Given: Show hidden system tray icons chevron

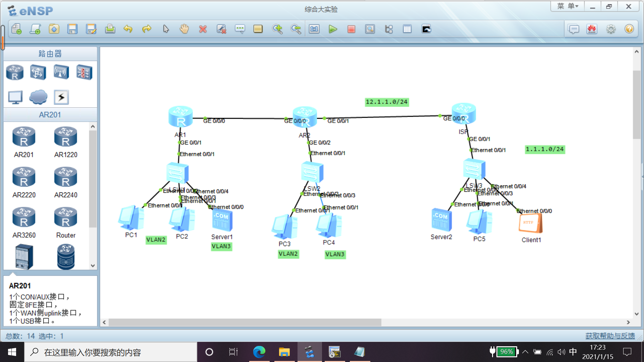Looking at the screenshot, I should click(525, 352).
